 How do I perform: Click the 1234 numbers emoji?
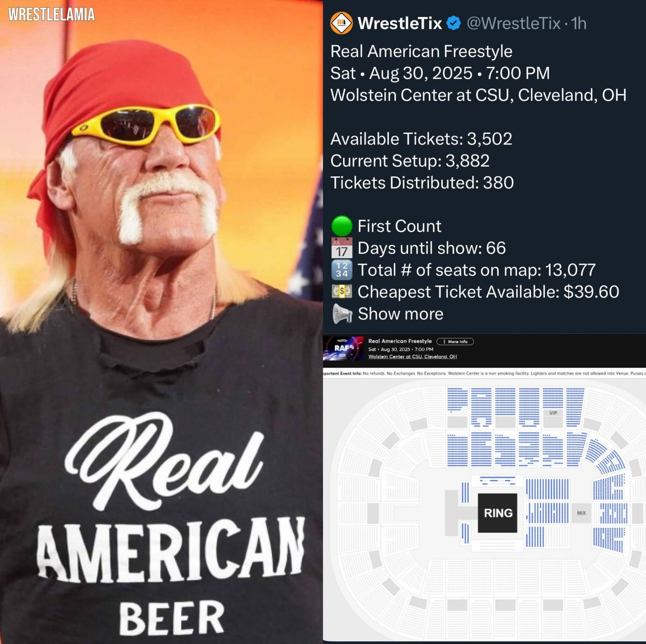coord(341,270)
